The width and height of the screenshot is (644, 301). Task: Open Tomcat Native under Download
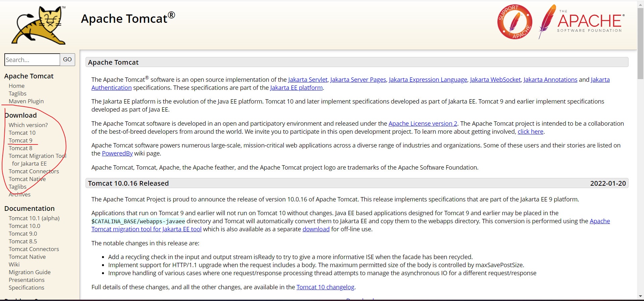pyautogui.click(x=27, y=179)
